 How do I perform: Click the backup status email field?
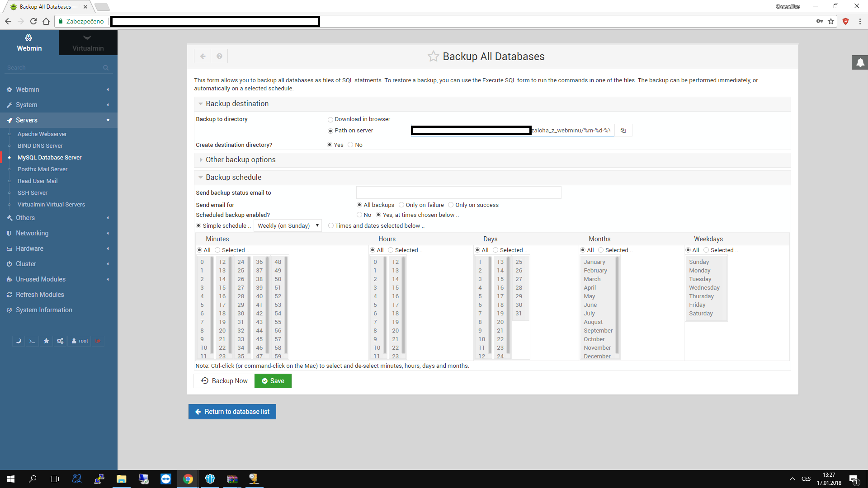tap(458, 193)
